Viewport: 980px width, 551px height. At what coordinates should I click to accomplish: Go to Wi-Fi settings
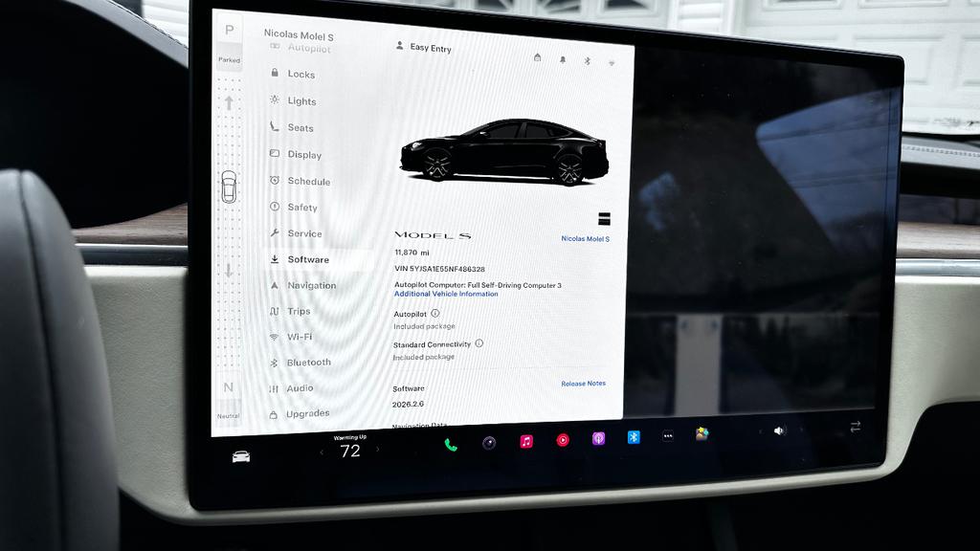pos(291,336)
